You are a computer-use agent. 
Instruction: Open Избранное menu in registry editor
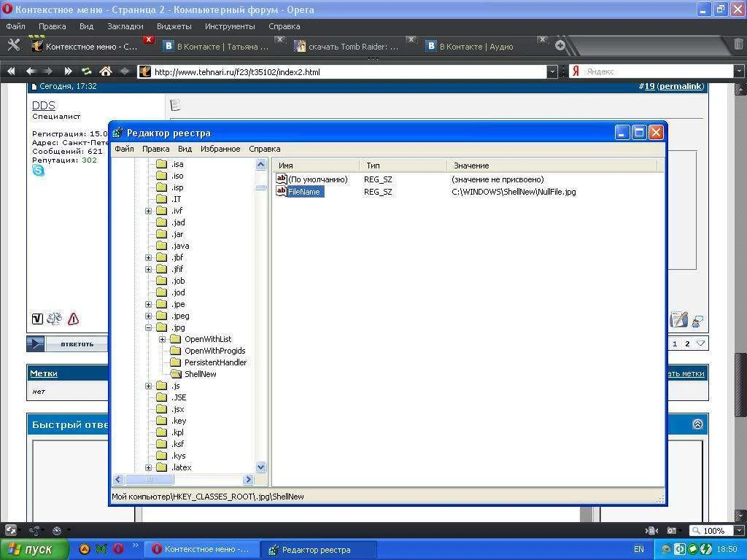220,149
